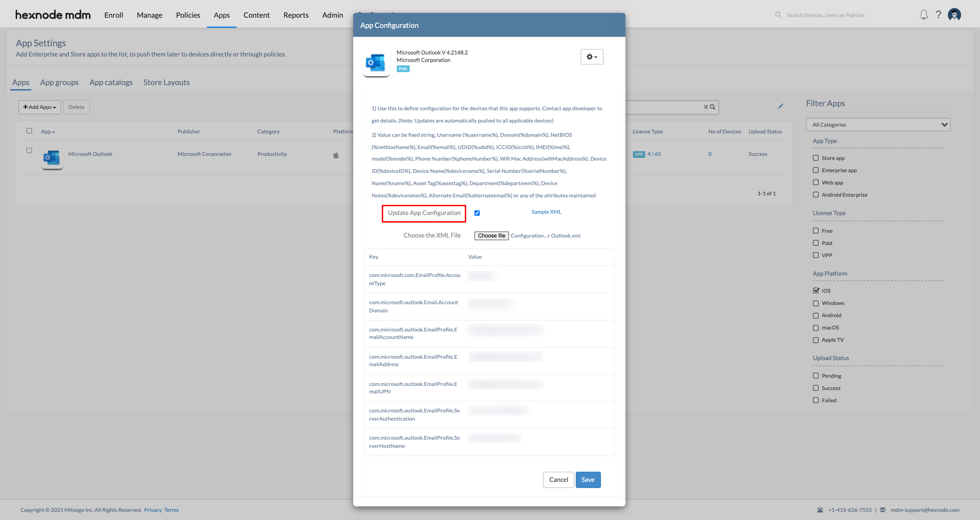Open the Privacy link in the footer
The image size is (980, 520).
click(153, 510)
